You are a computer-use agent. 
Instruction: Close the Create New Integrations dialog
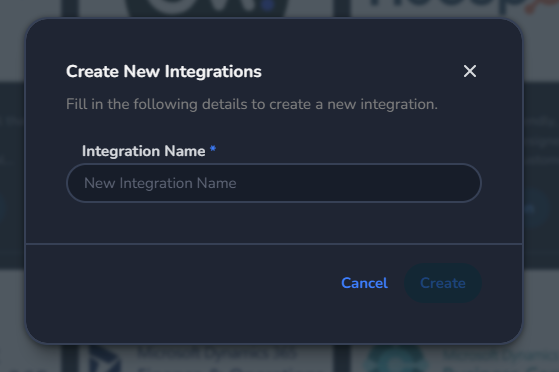point(470,71)
